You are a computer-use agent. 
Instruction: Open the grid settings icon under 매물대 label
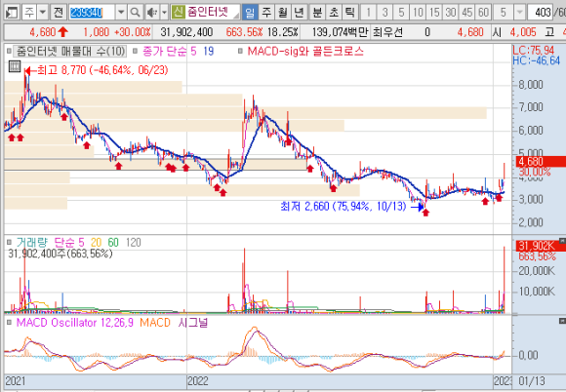[x=15, y=66]
